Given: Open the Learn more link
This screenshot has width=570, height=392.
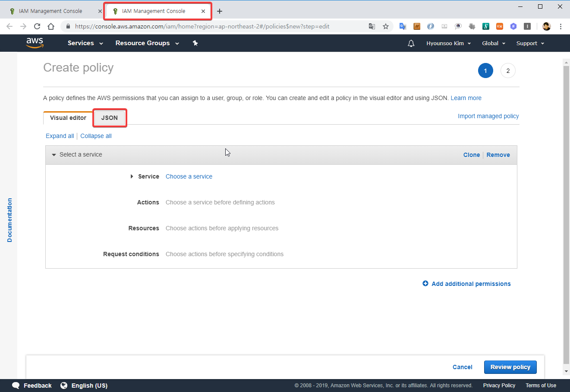Looking at the screenshot, I should pyautogui.click(x=466, y=98).
